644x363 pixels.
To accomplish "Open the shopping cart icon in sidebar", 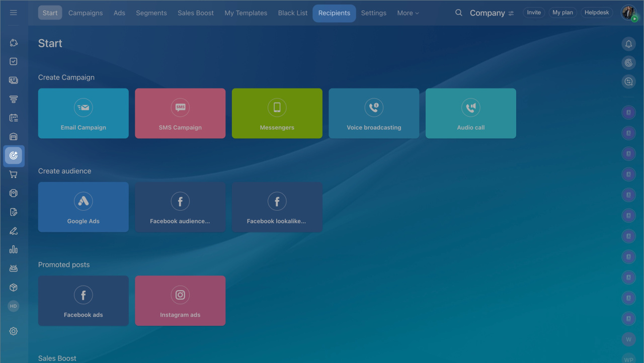I will point(14,174).
